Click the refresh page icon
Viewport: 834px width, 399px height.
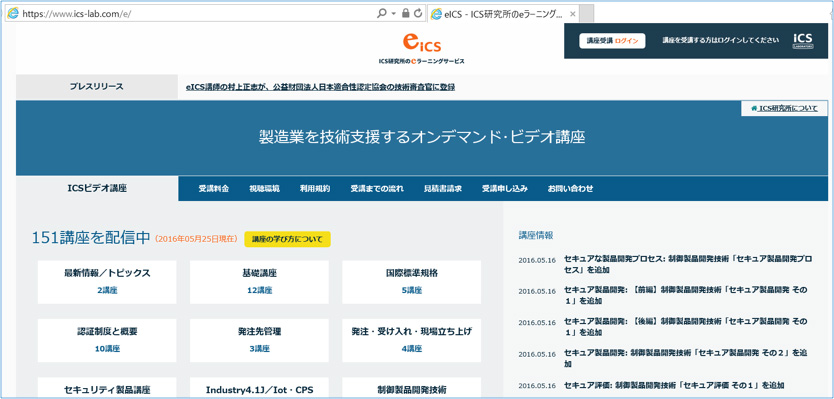coord(418,14)
